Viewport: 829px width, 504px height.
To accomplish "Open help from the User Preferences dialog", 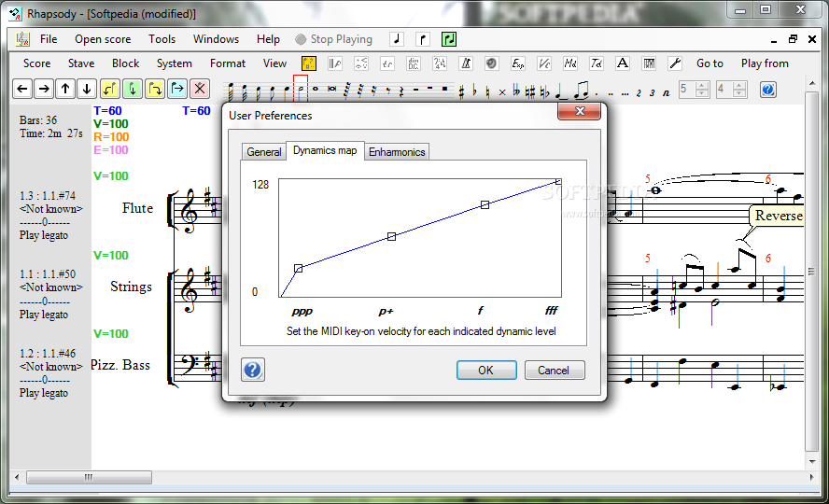I will tap(253, 370).
